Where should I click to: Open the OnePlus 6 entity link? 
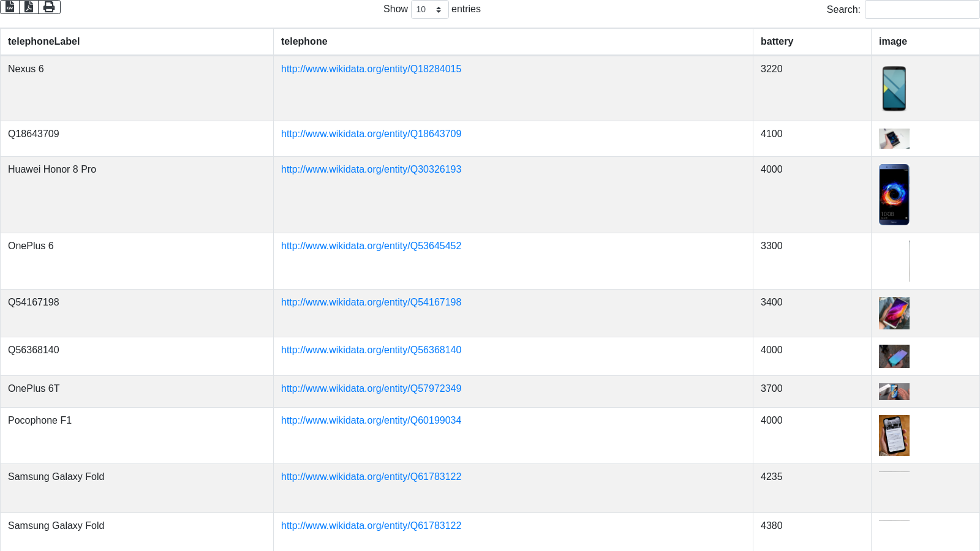click(371, 246)
